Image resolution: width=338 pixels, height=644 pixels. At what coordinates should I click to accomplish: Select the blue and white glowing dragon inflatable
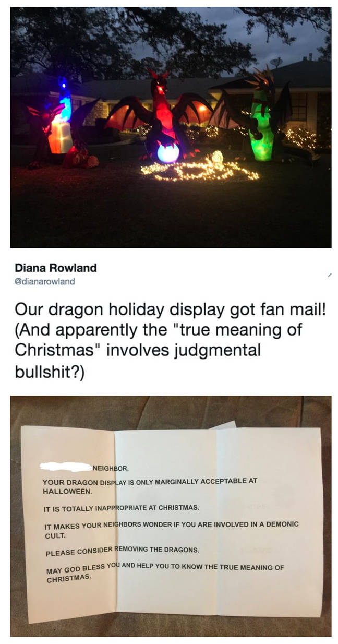point(61,123)
